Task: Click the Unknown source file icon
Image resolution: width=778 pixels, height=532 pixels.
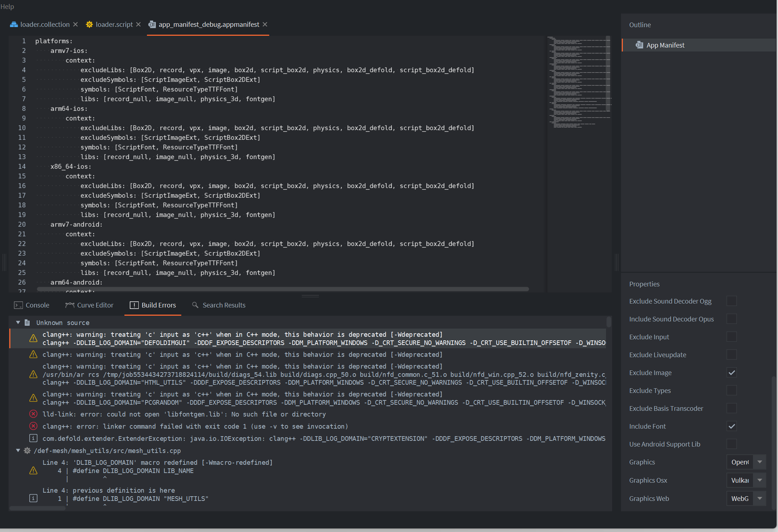Action: (x=27, y=322)
